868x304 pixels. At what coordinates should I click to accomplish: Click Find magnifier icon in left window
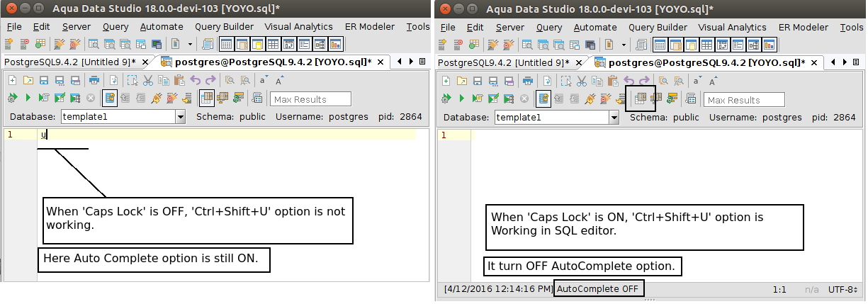click(230, 80)
